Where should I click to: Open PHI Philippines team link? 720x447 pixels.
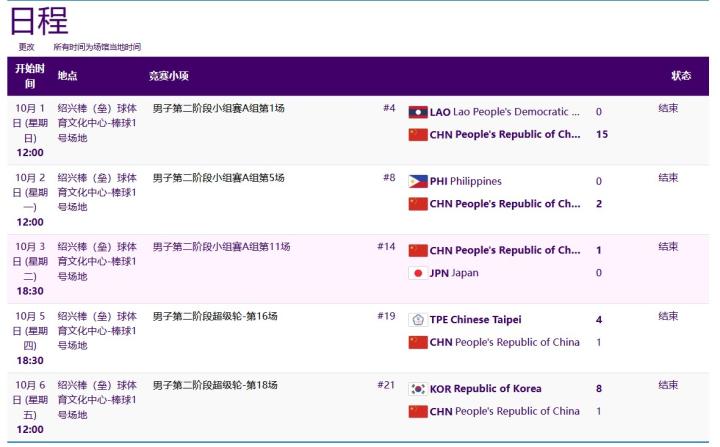pyautogui.click(x=465, y=181)
